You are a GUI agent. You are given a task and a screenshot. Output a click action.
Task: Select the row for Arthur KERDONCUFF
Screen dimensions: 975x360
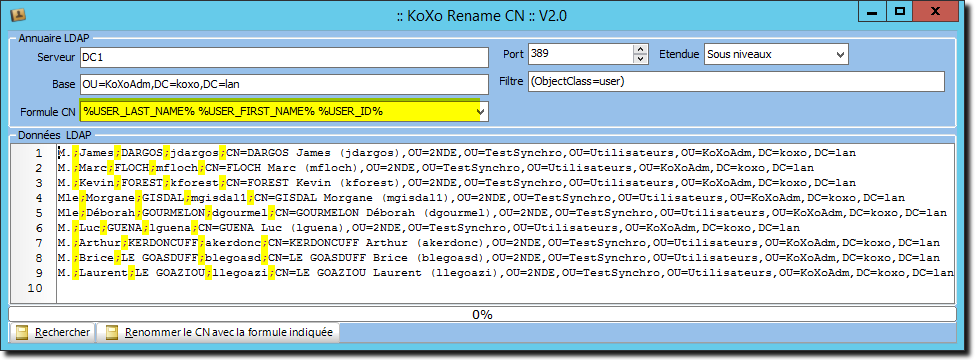coord(505,243)
